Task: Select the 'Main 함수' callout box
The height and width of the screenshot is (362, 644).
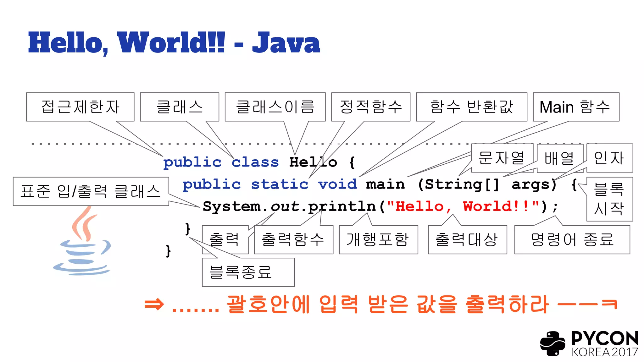Action: [x=576, y=107]
